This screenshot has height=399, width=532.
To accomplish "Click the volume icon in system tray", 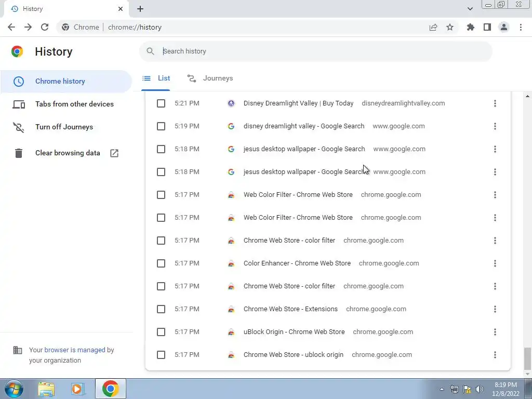I will tap(480, 389).
